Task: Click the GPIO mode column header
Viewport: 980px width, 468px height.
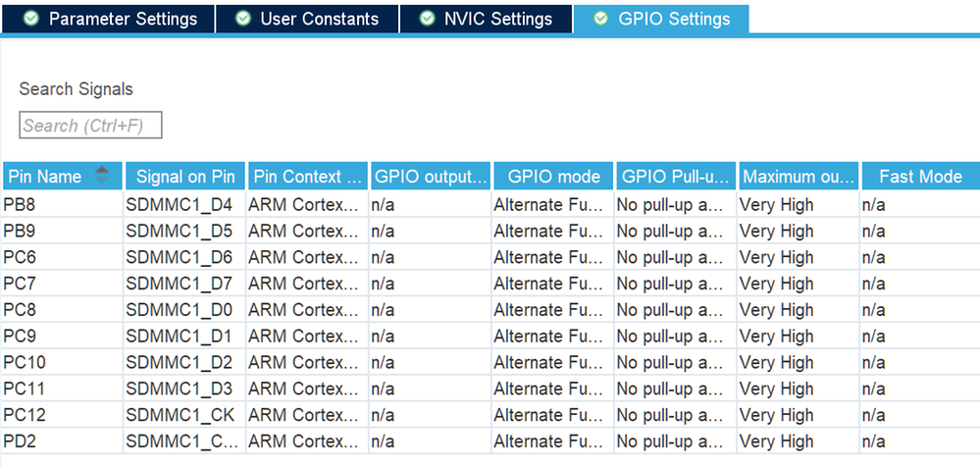Action: click(553, 177)
